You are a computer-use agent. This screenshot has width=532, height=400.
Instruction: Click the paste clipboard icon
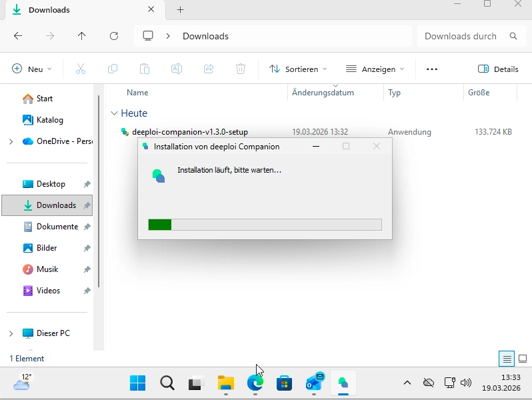point(145,69)
